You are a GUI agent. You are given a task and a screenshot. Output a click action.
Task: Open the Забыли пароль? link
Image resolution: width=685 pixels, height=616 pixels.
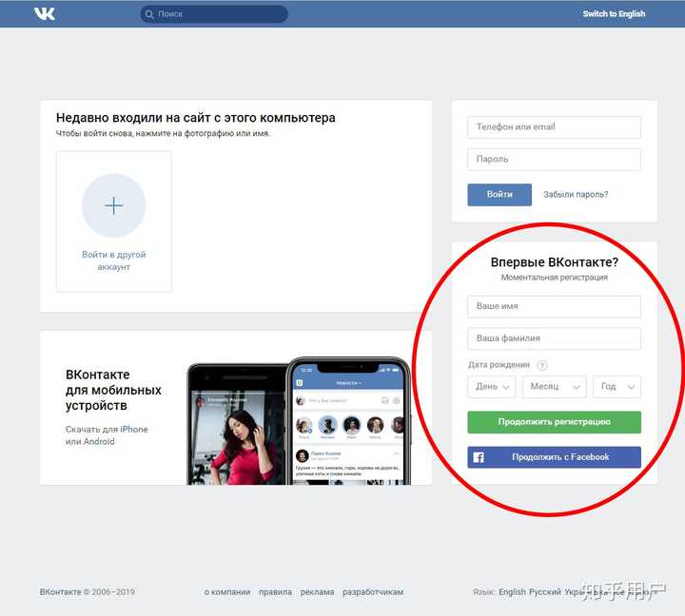pyautogui.click(x=576, y=195)
